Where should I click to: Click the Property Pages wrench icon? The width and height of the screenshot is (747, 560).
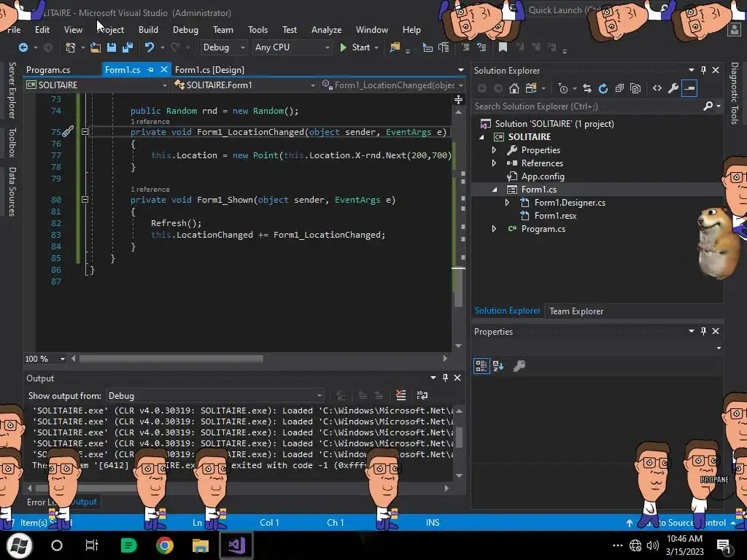pos(519,366)
